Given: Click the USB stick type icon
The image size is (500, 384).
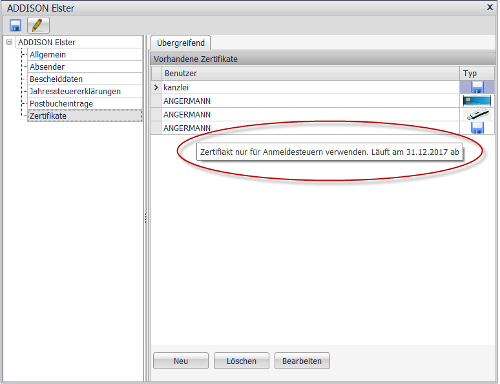Looking at the screenshot, I should pyautogui.click(x=477, y=115).
